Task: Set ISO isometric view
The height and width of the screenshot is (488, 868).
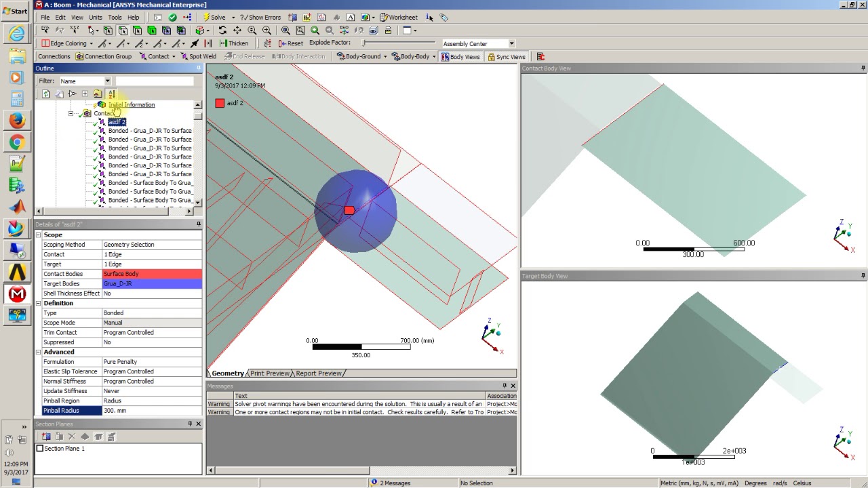Action: [344, 30]
